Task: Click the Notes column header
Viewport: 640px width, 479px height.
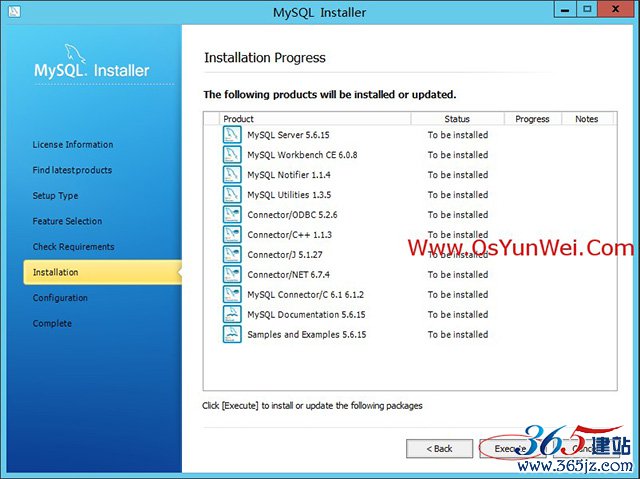Action: click(x=587, y=119)
